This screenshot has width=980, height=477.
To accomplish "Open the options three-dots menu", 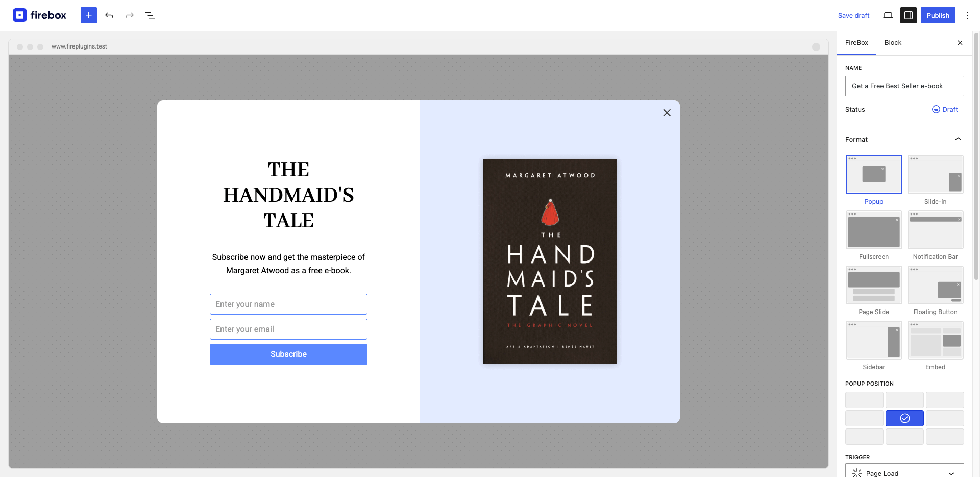I will (x=968, y=15).
